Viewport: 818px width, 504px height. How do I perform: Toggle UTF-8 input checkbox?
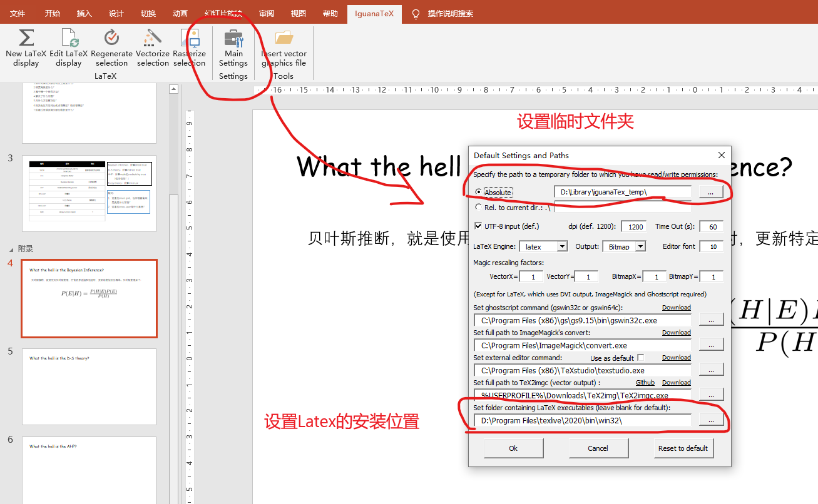click(479, 226)
